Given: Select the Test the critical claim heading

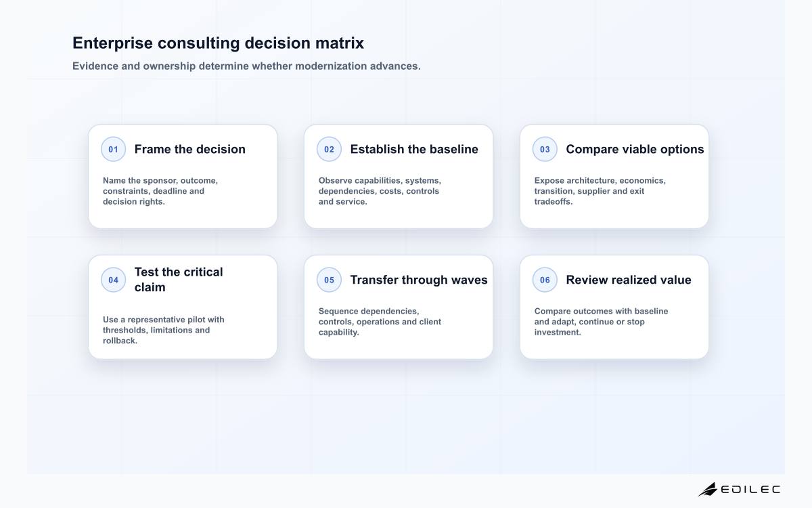Looking at the screenshot, I should click(179, 279).
